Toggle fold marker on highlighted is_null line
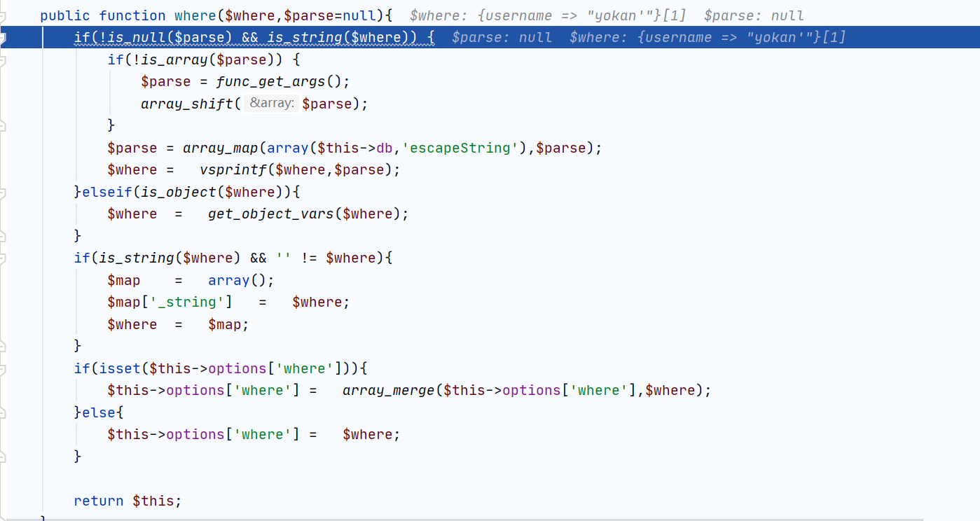 [2, 37]
